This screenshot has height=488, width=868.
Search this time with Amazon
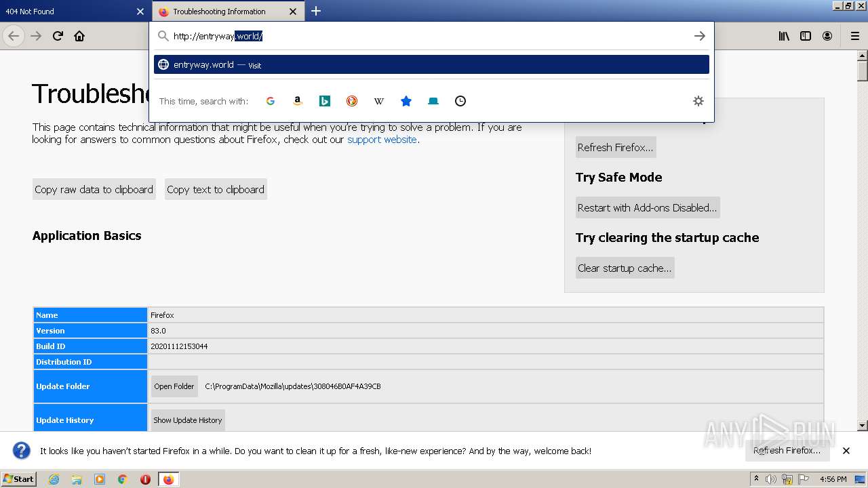298,101
